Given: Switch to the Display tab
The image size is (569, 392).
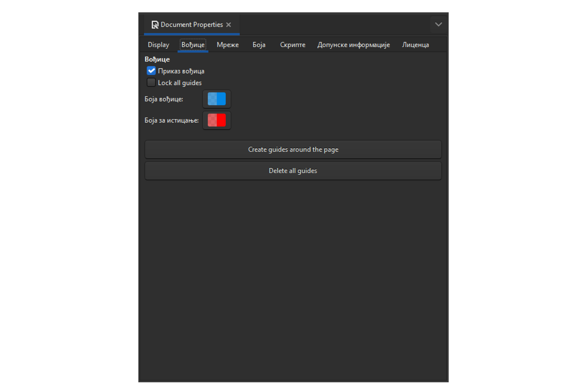Looking at the screenshot, I should [159, 45].
